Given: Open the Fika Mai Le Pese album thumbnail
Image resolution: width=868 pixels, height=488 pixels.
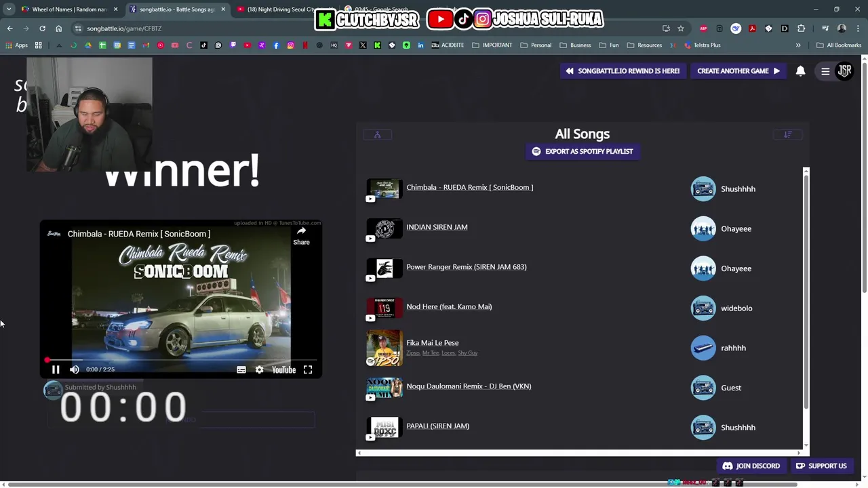Looking at the screenshot, I should (x=384, y=348).
